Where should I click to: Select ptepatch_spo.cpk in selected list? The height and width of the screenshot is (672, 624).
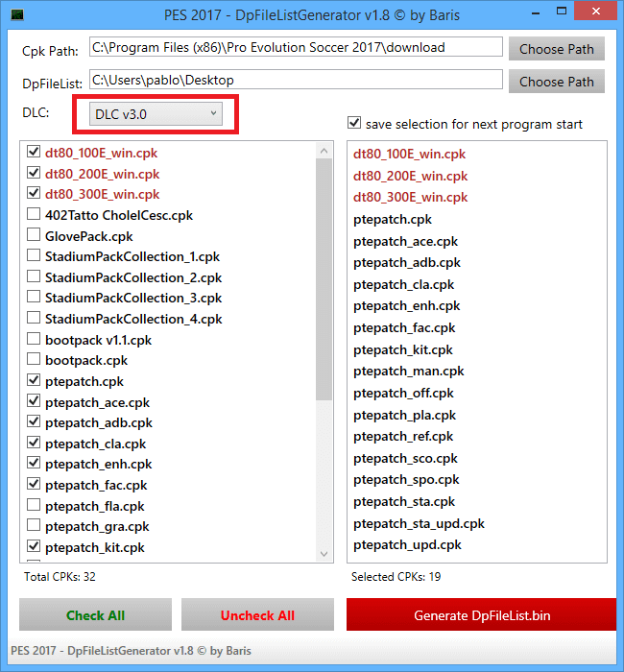(406, 480)
